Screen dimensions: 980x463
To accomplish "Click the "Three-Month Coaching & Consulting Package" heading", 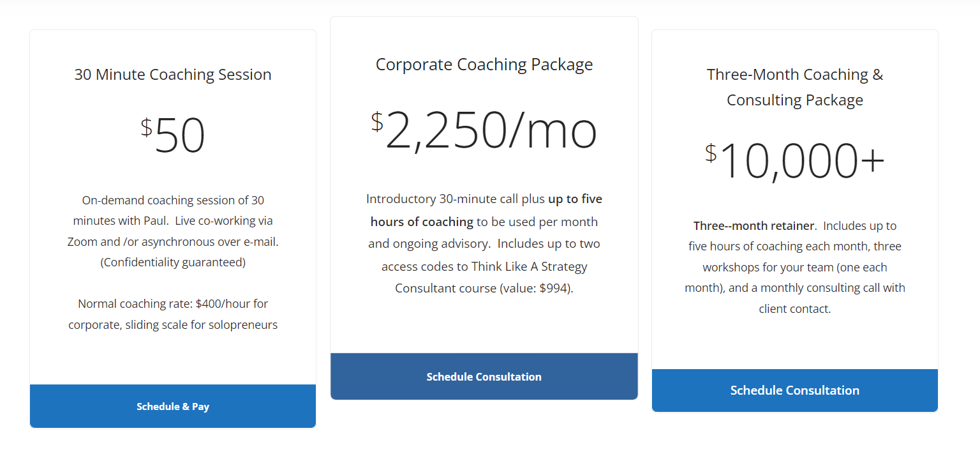I will point(794,87).
